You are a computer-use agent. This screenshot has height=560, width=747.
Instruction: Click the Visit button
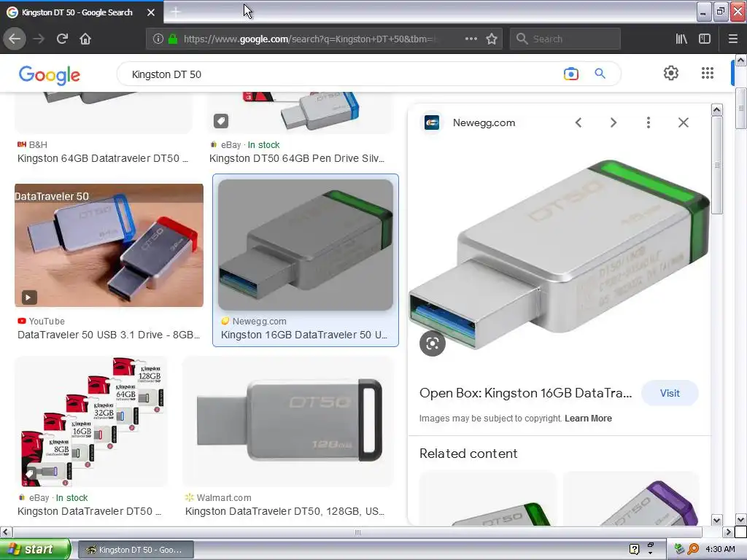(x=670, y=393)
